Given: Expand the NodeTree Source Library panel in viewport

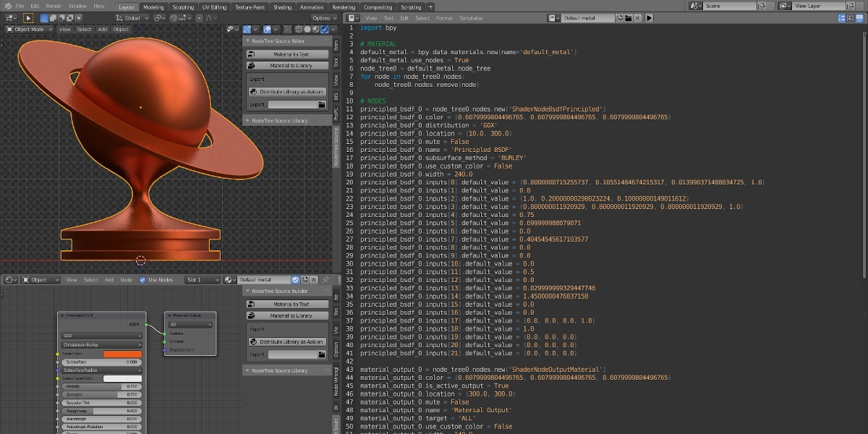Looking at the screenshot, I should click(279, 121).
